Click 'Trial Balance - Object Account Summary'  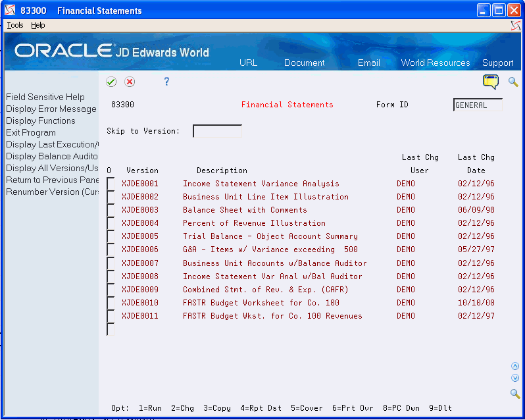[x=270, y=236]
